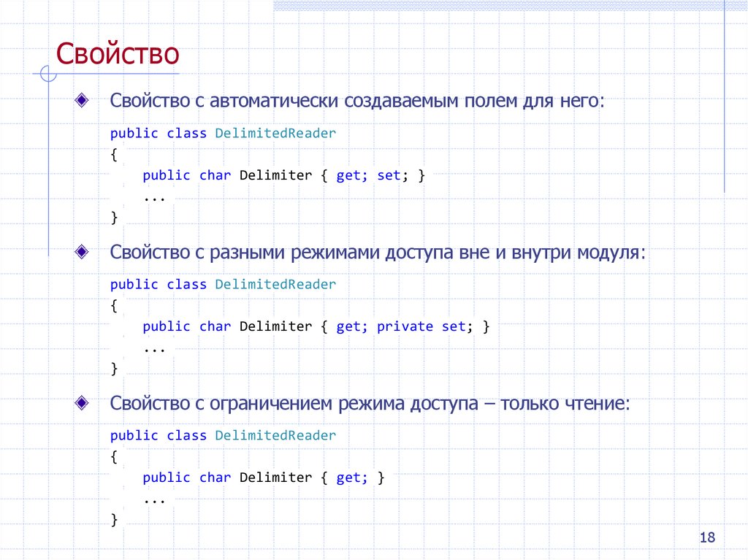Click the heading about automatically created field

point(356,101)
